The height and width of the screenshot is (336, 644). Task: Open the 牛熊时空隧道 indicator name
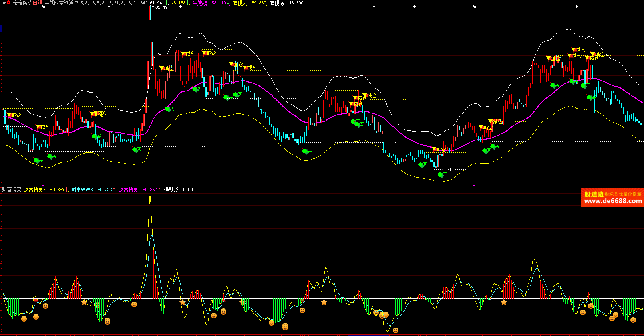(x=59, y=3)
